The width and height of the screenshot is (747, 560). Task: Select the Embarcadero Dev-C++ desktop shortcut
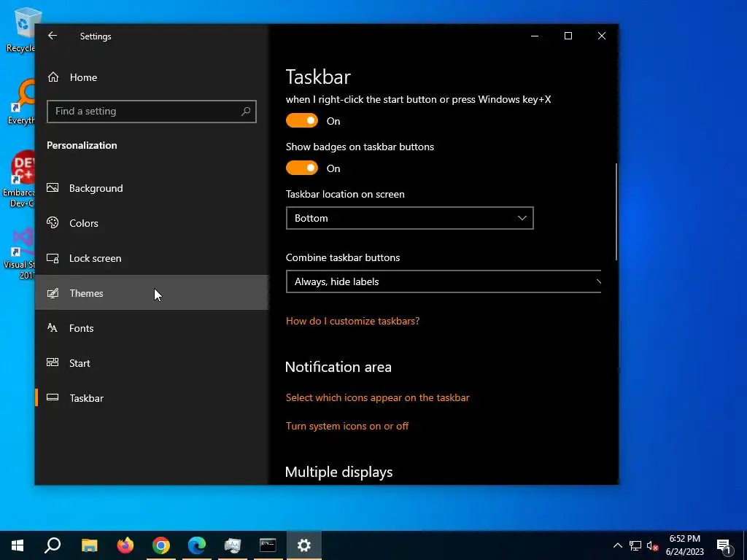coord(19,179)
